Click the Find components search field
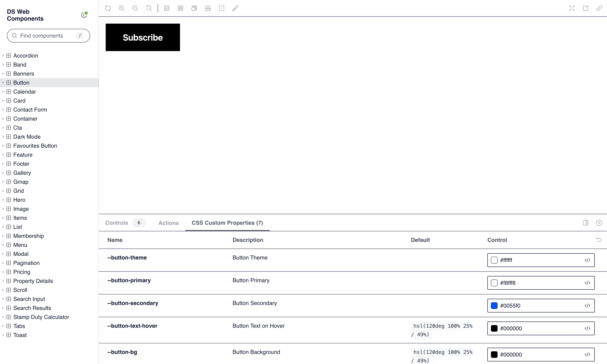This screenshot has height=364, width=607. click(48, 36)
